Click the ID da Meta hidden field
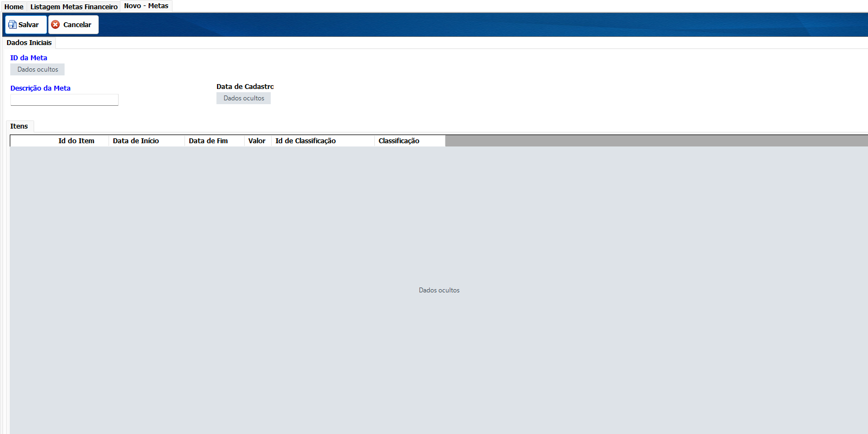Screen dimensions: 868x434 click(37, 69)
